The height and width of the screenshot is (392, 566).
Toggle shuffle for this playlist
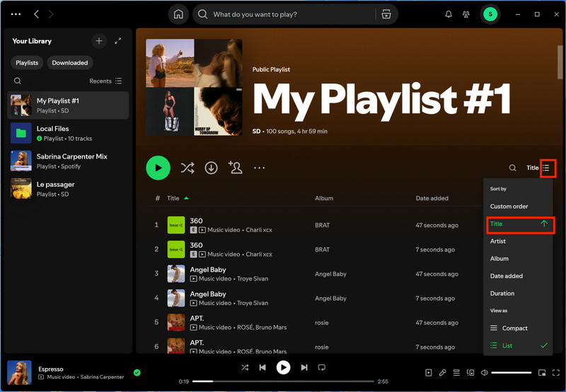[187, 168]
